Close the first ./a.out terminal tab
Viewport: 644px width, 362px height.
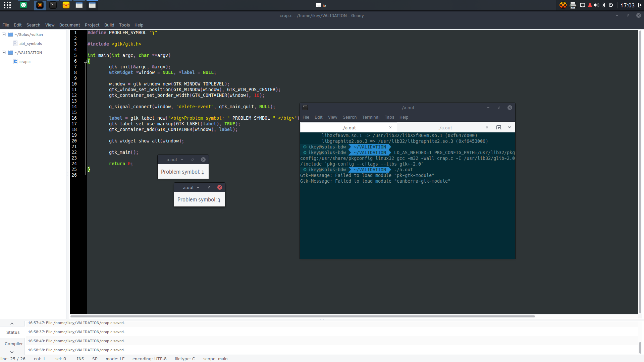tap(390, 127)
